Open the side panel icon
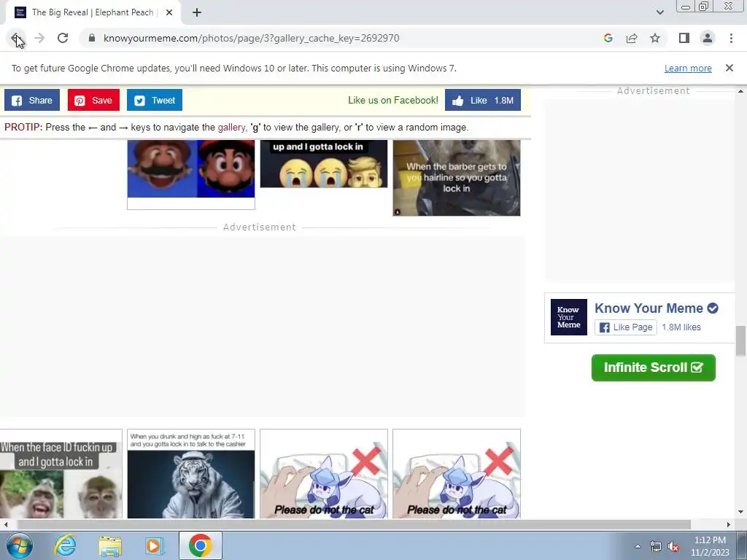The width and height of the screenshot is (747, 560). pos(684,38)
